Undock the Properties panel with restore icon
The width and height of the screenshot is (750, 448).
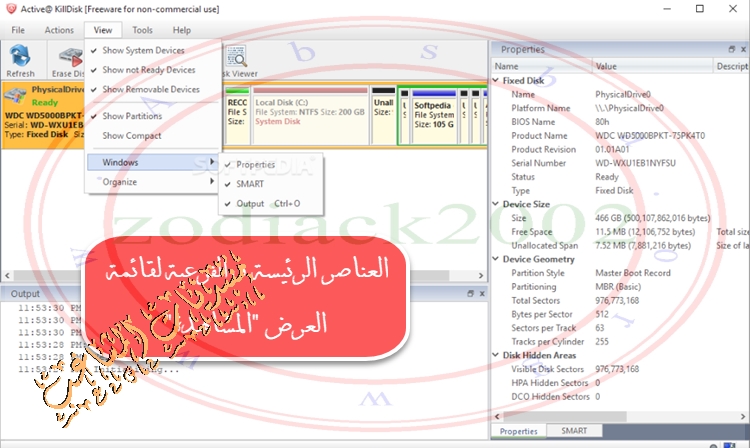731,49
